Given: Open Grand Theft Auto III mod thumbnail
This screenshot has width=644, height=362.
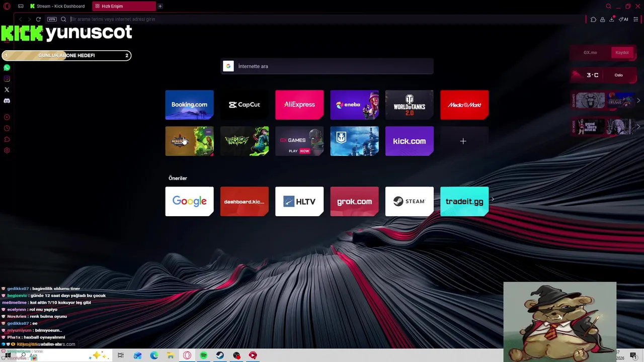Looking at the screenshot, I should click(591, 126).
